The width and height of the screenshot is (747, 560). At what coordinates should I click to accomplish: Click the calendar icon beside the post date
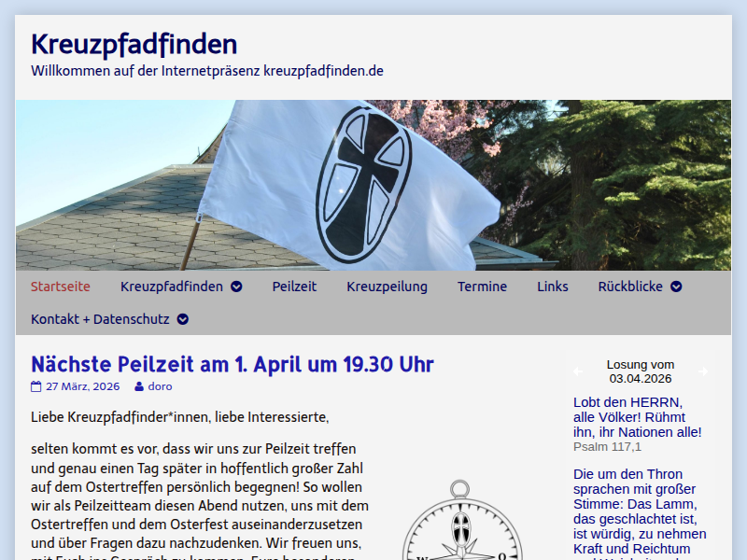tap(36, 386)
